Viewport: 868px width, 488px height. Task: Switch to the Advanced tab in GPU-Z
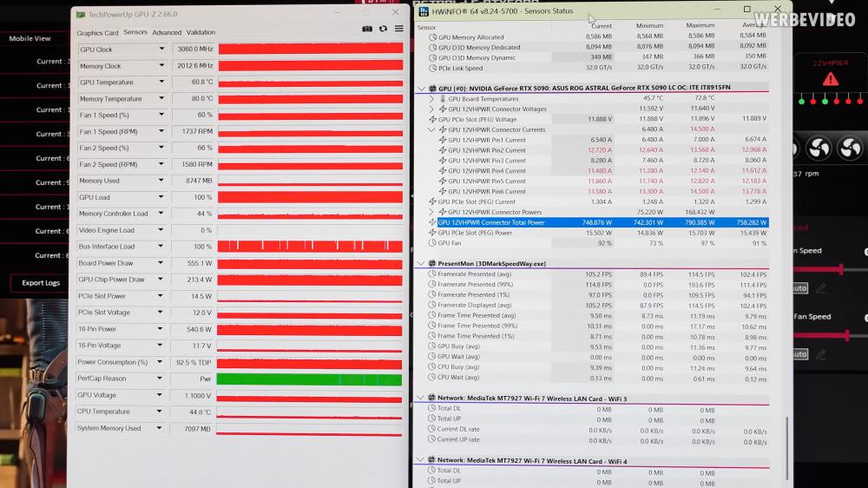(x=167, y=33)
